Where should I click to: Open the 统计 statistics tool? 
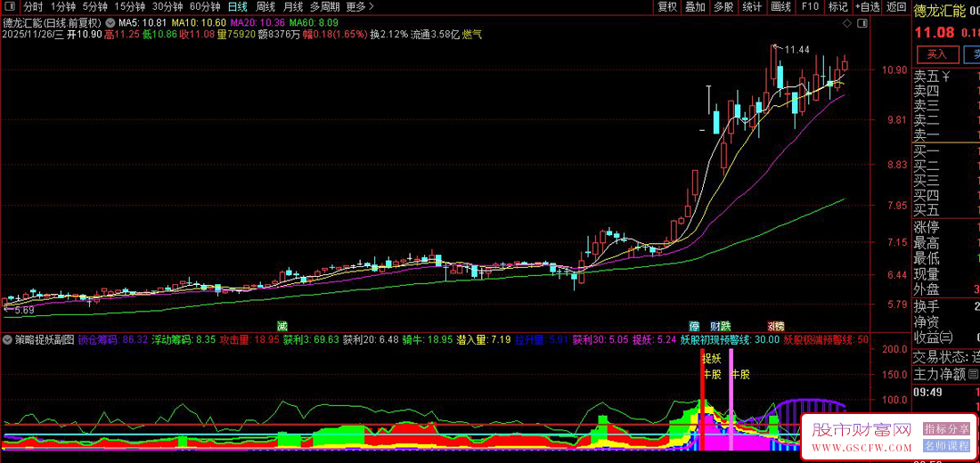click(752, 7)
